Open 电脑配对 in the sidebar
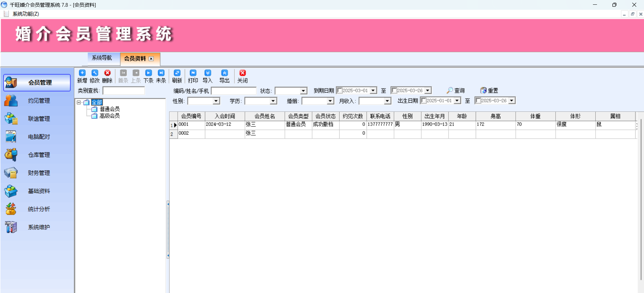This screenshot has width=644, height=293. coord(37,137)
